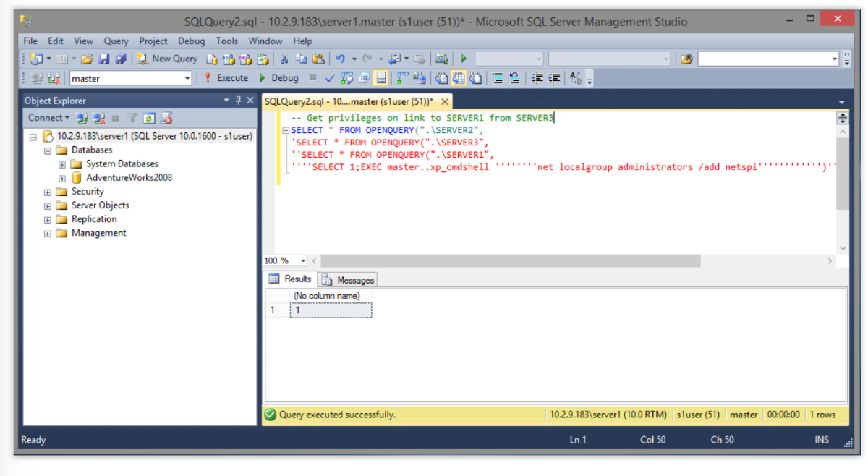Click the Save All icon
Viewport: 868px width, 476px height.
coord(120,59)
